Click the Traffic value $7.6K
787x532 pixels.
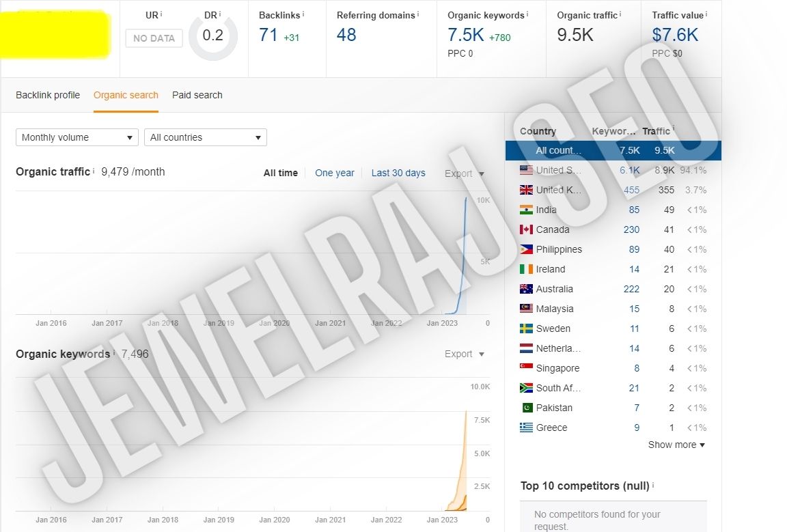pos(674,35)
